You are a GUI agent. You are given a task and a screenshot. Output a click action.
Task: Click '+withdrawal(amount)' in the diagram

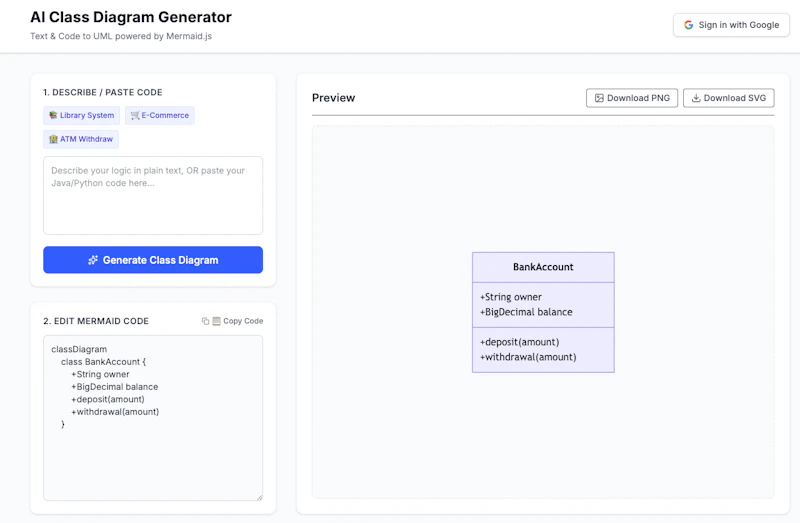pyautogui.click(x=528, y=357)
